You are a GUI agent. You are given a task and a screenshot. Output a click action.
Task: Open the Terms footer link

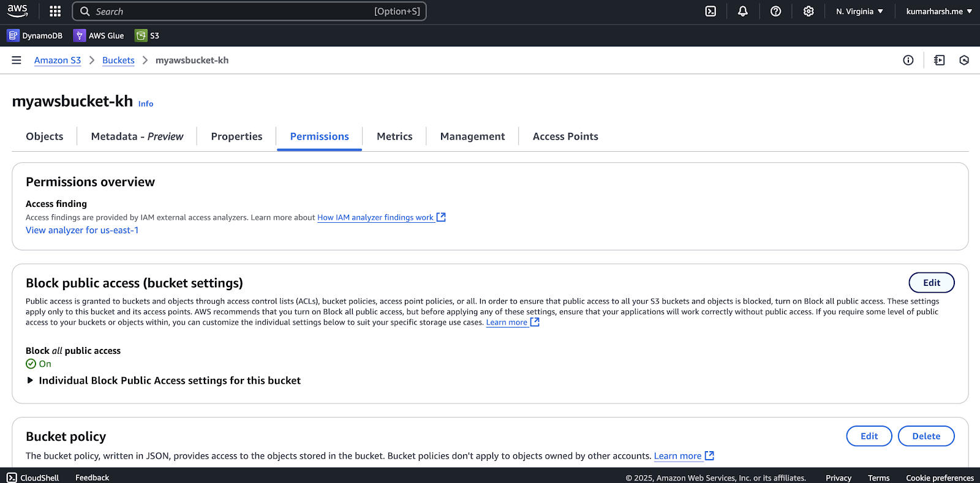click(878, 478)
